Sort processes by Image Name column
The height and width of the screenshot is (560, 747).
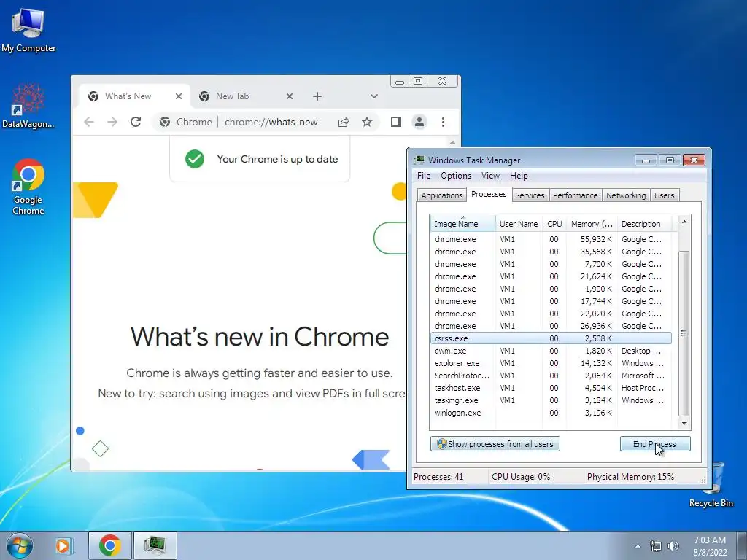(x=462, y=224)
